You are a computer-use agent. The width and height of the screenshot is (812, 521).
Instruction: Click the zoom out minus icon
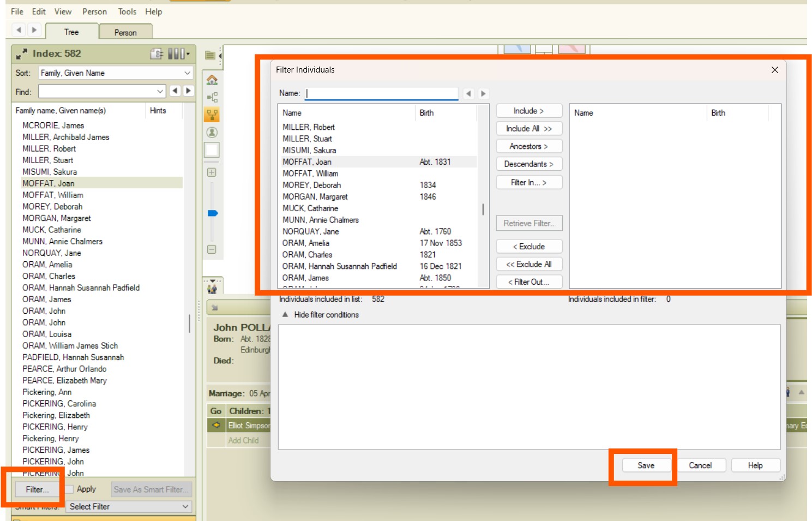212,249
